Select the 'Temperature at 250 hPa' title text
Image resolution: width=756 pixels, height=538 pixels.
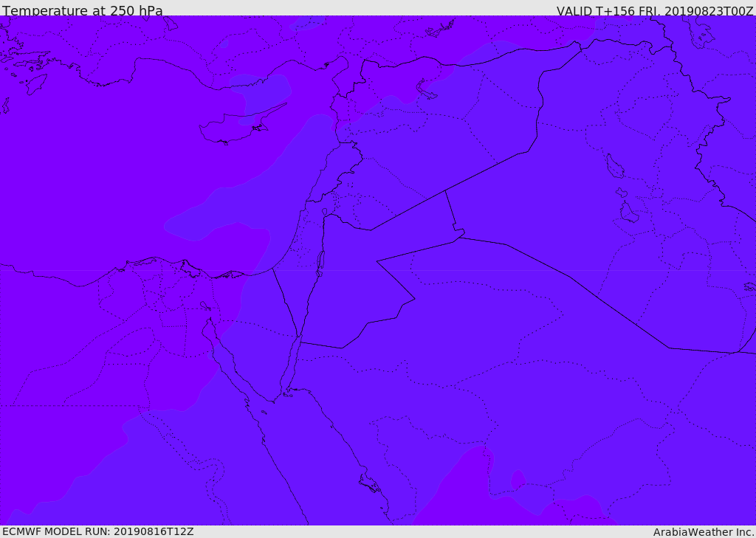click(83, 10)
